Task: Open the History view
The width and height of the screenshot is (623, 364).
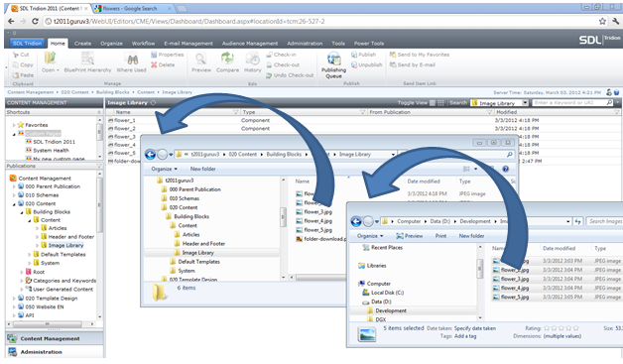Action: [x=252, y=62]
